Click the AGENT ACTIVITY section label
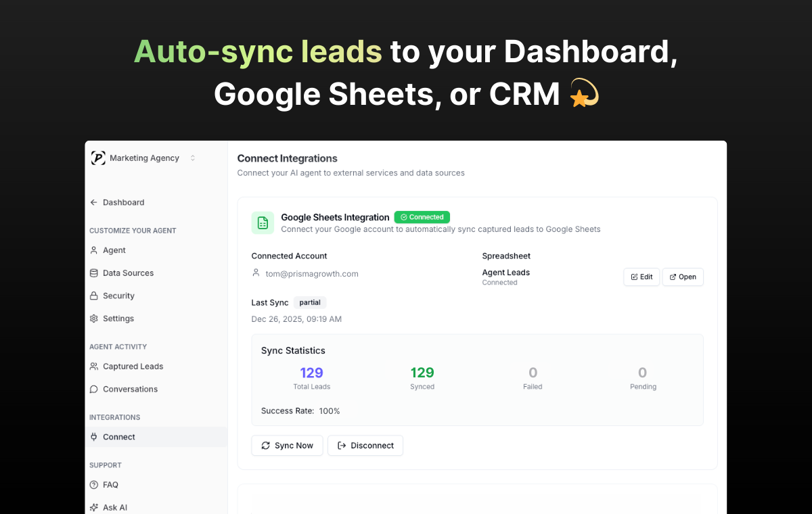The height and width of the screenshot is (514, 812). [x=118, y=347]
